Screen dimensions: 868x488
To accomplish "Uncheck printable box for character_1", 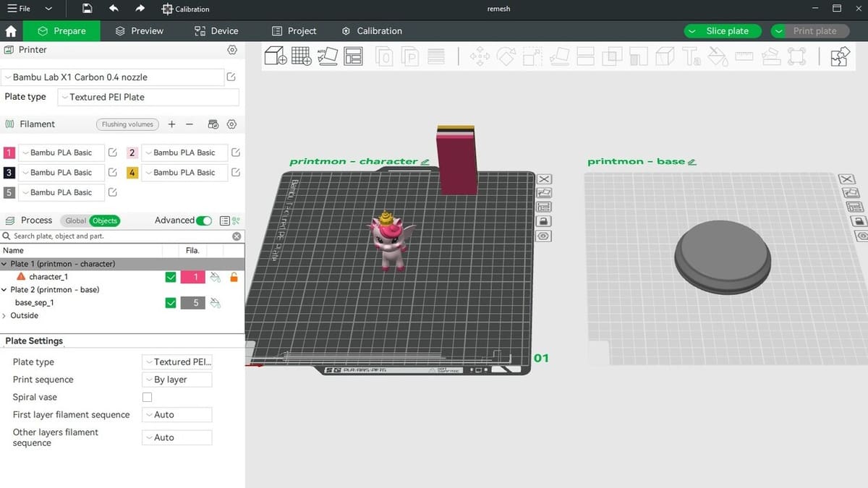I will click(x=171, y=277).
